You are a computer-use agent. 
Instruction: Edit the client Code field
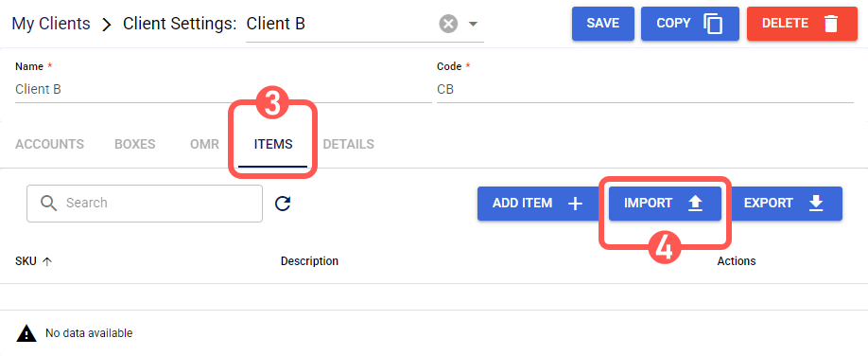(645, 89)
